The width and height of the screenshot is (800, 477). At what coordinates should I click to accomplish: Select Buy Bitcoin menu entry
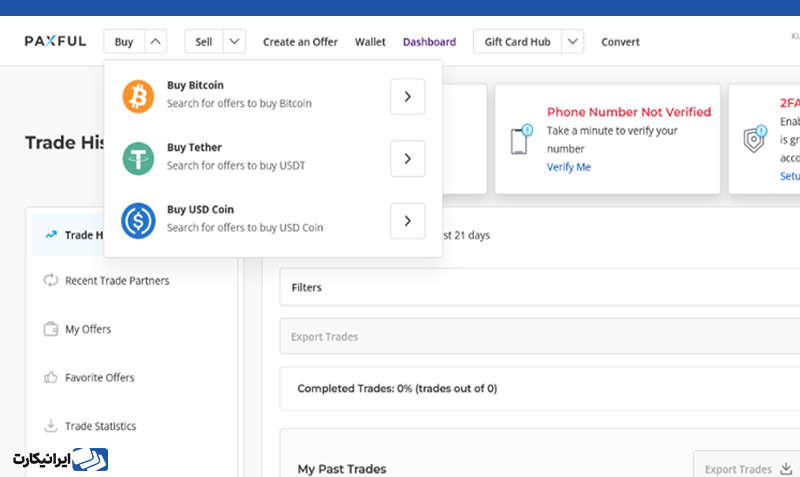[273, 96]
